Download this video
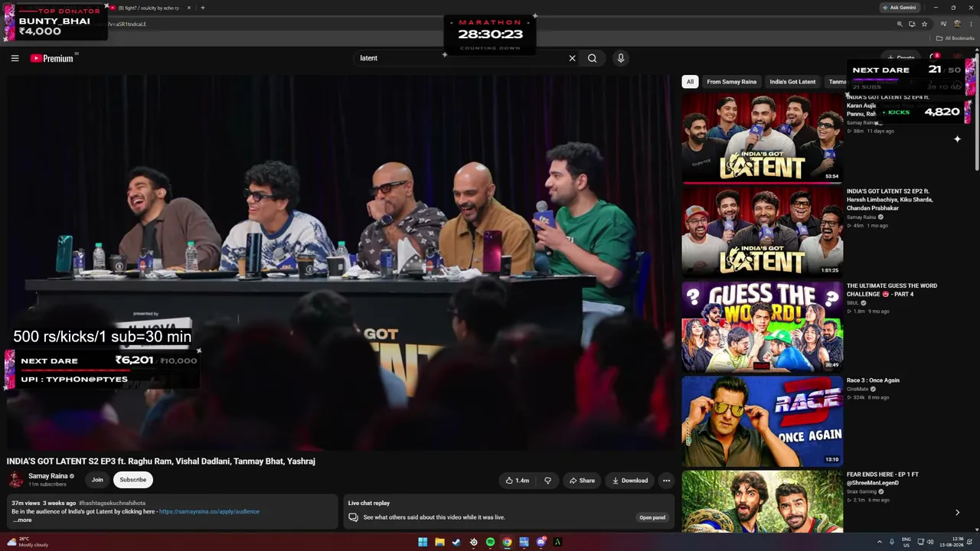 pos(630,481)
